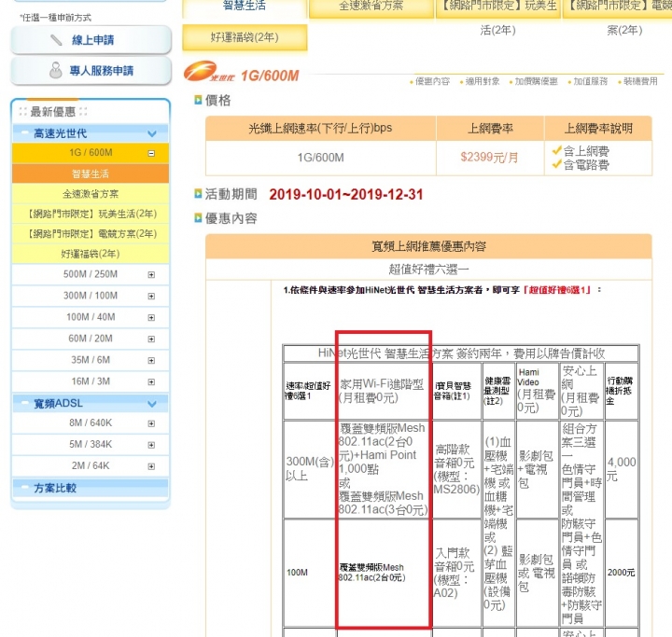This screenshot has width=672, height=637.
Task: Click the 優惠內容 section bullet icon
Action: click(x=198, y=218)
